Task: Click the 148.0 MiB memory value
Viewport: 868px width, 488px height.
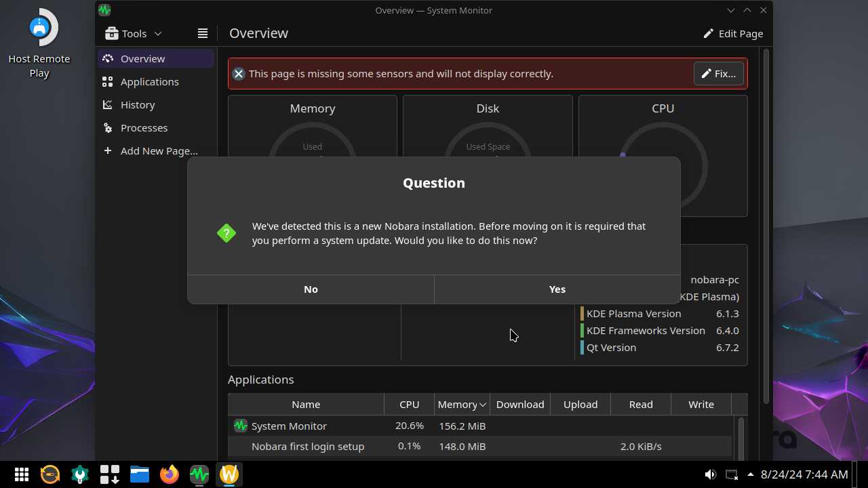Action: [x=462, y=446]
